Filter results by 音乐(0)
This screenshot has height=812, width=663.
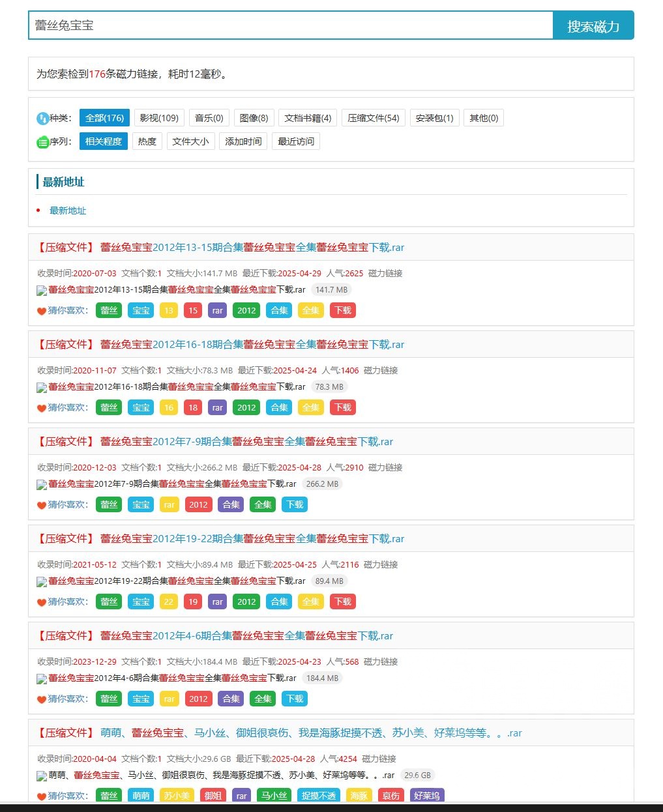pyautogui.click(x=209, y=118)
